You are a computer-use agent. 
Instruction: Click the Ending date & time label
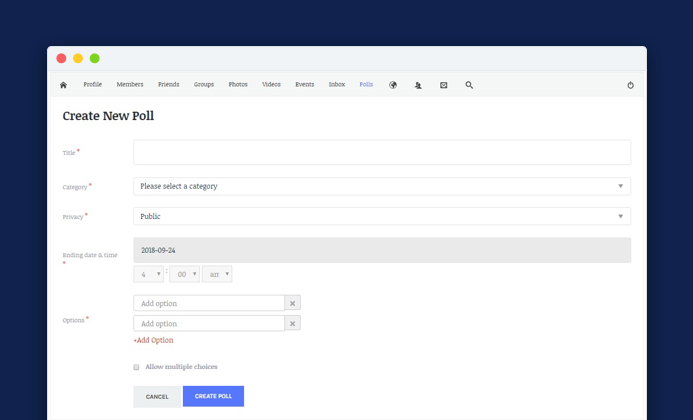(x=90, y=255)
